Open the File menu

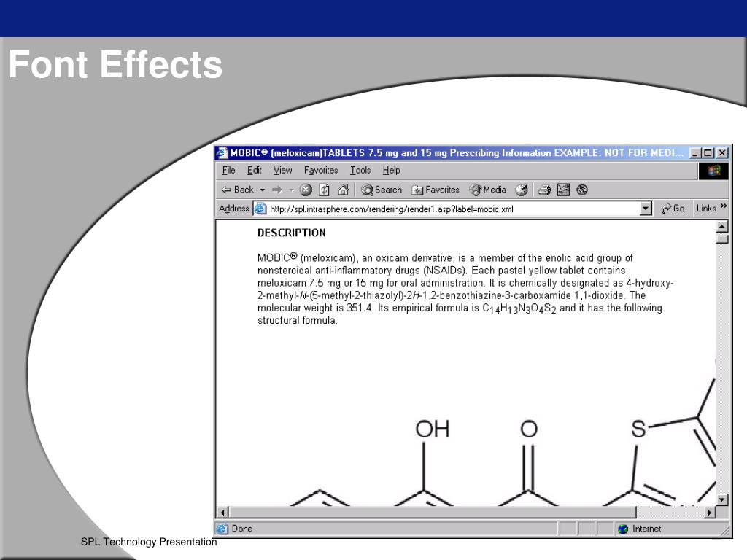228,171
